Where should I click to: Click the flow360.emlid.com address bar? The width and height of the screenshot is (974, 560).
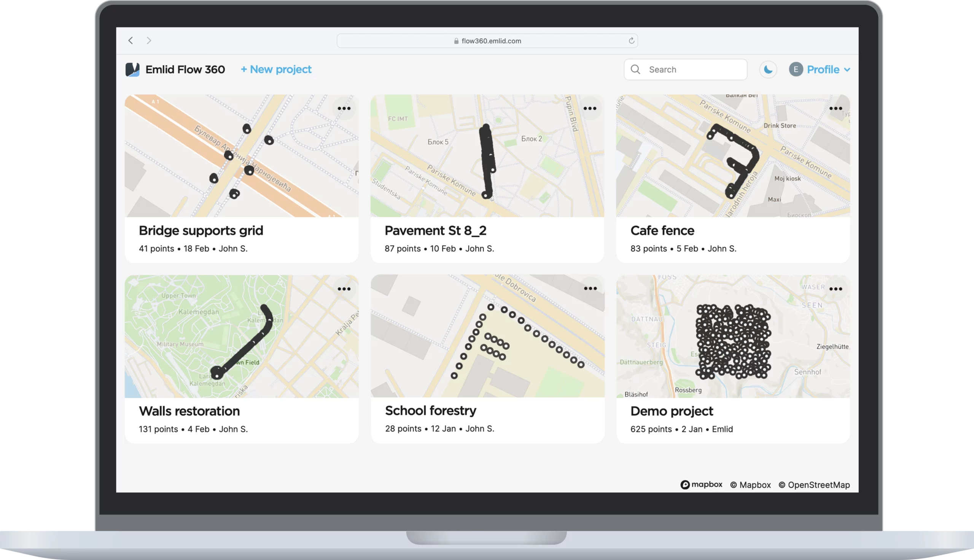[487, 41]
